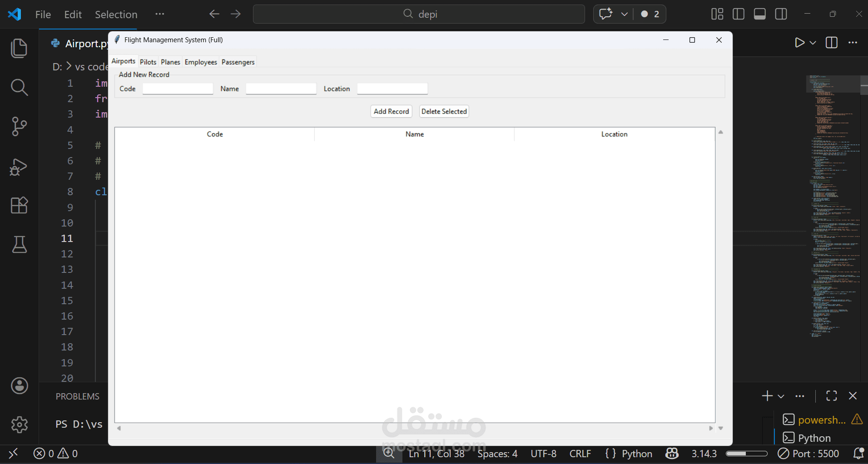
Task: Create a new terminal with plus icon
Action: click(x=767, y=396)
